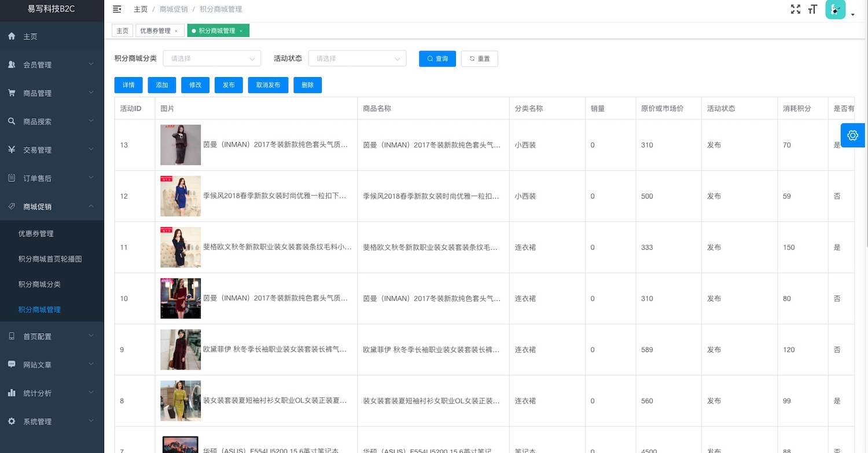Click the 统计分析 bar chart icon

(12, 393)
